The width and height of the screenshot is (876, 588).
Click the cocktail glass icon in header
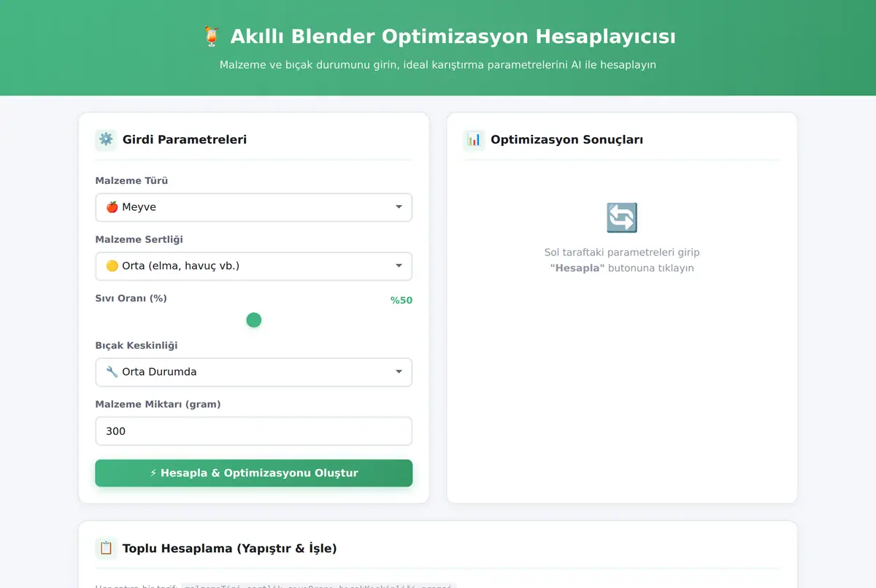tap(211, 36)
